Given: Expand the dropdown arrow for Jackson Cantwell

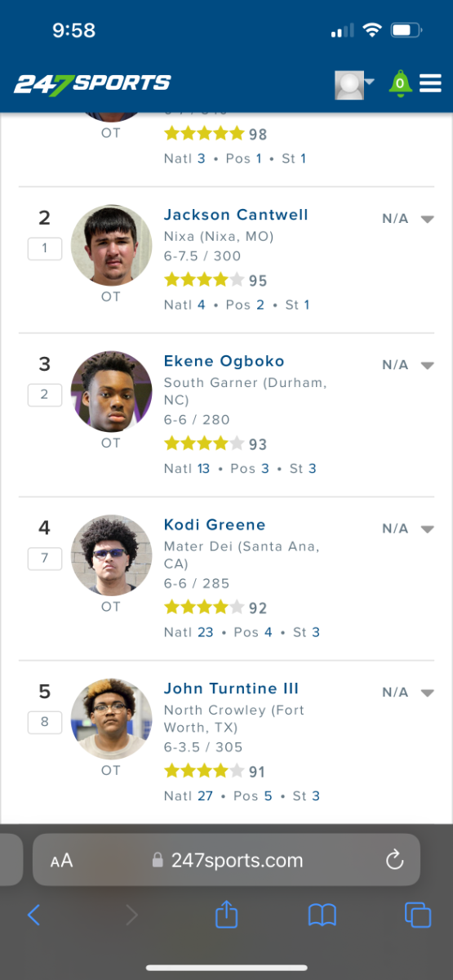Looking at the screenshot, I should tap(427, 219).
